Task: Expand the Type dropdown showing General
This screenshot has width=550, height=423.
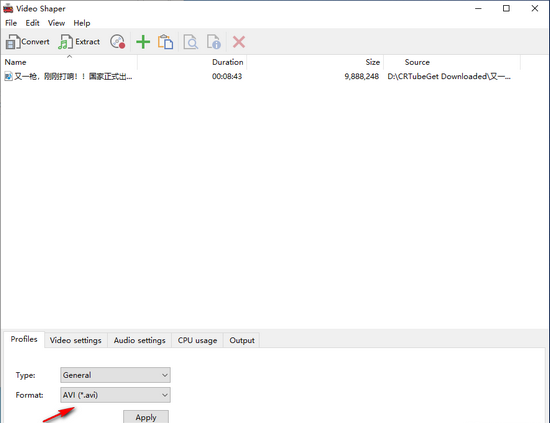Action: (x=115, y=375)
